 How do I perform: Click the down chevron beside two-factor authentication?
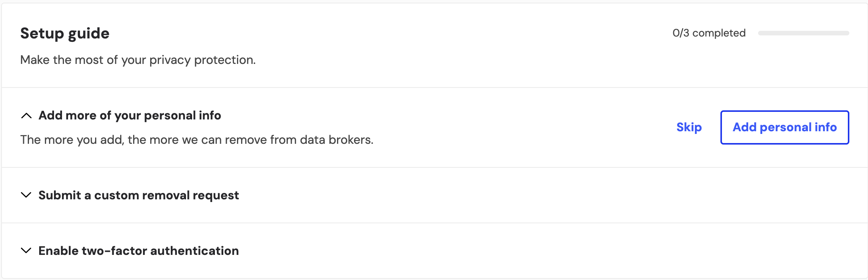(x=26, y=251)
